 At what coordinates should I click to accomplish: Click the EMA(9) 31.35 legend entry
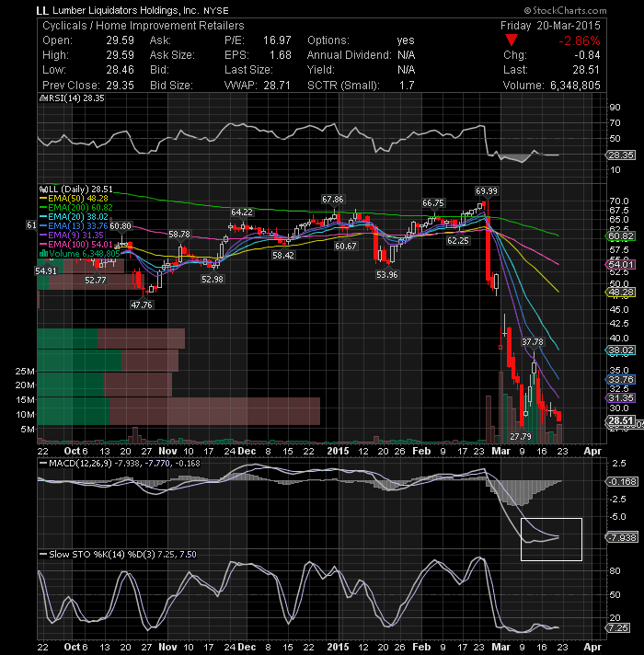tap(72, 236)
